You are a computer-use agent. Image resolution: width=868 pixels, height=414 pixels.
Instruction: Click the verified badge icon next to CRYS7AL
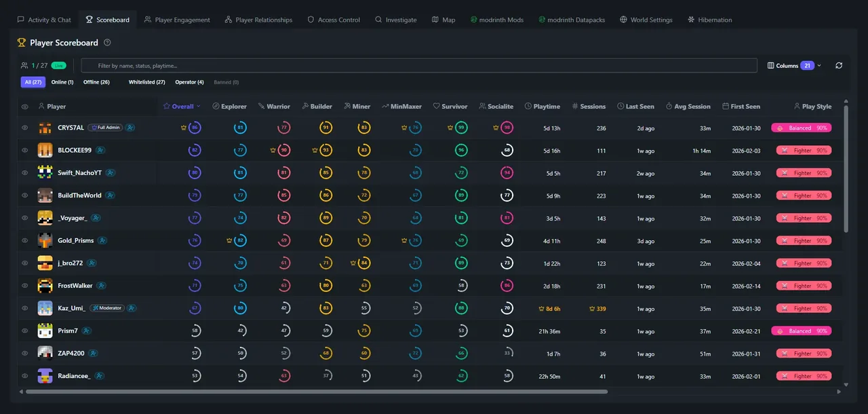130,127
